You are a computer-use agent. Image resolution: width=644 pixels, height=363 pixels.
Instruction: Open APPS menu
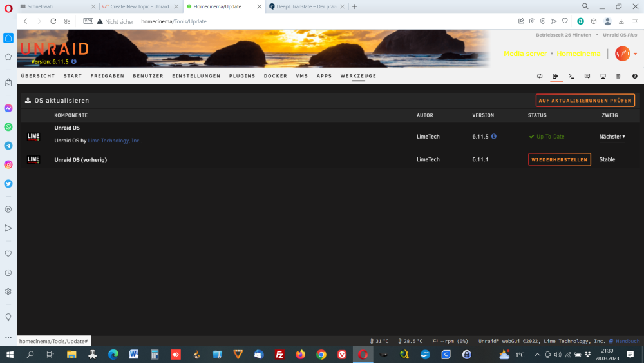click(324, 76)
